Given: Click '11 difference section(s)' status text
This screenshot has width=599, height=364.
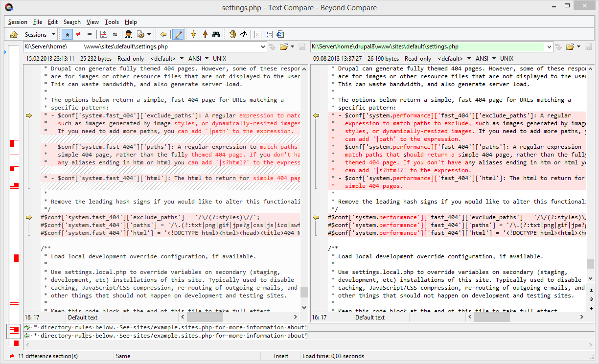Looking at the screenshot, I should [48, 356].
